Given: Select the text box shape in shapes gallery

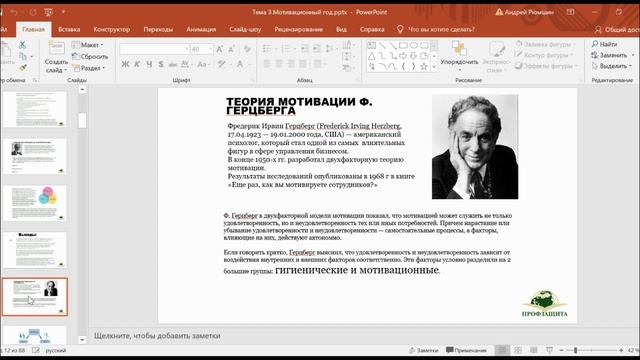Looking at the screenshot, I should [372, 45].
